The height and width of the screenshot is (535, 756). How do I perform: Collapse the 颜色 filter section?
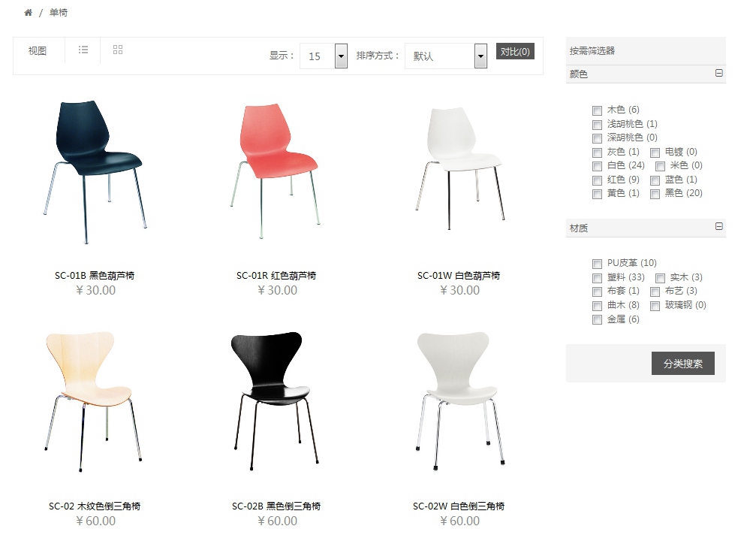click(x=719, y=74)
